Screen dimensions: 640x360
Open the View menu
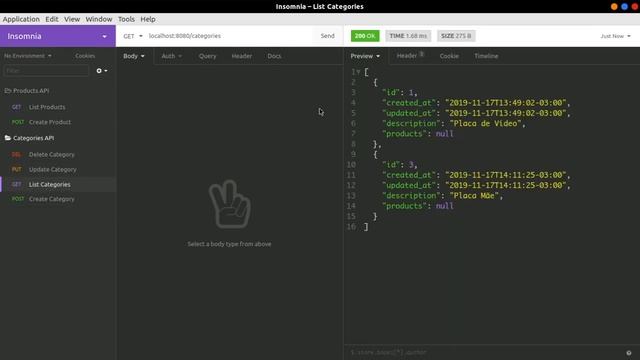[72, 19]
